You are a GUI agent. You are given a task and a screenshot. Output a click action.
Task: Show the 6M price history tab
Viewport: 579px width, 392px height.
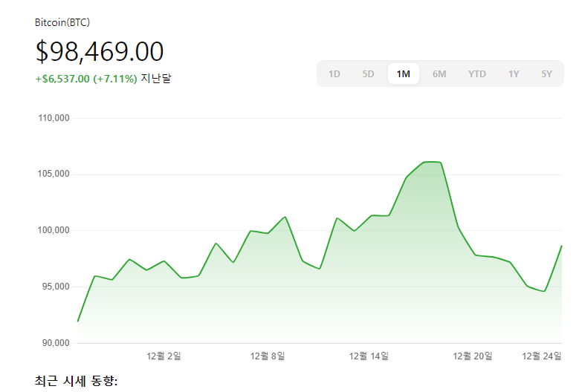pos(439,73)
